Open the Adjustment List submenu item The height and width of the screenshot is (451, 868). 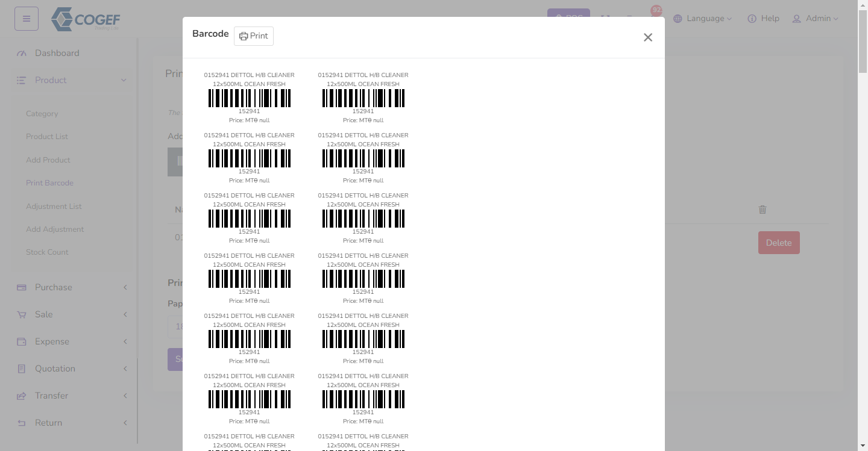point(54,207)
